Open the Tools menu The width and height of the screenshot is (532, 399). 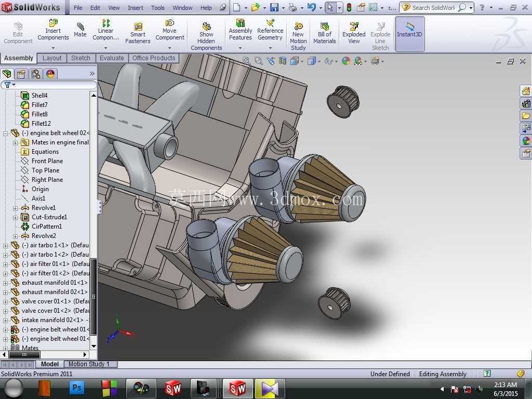pos(158,7)
